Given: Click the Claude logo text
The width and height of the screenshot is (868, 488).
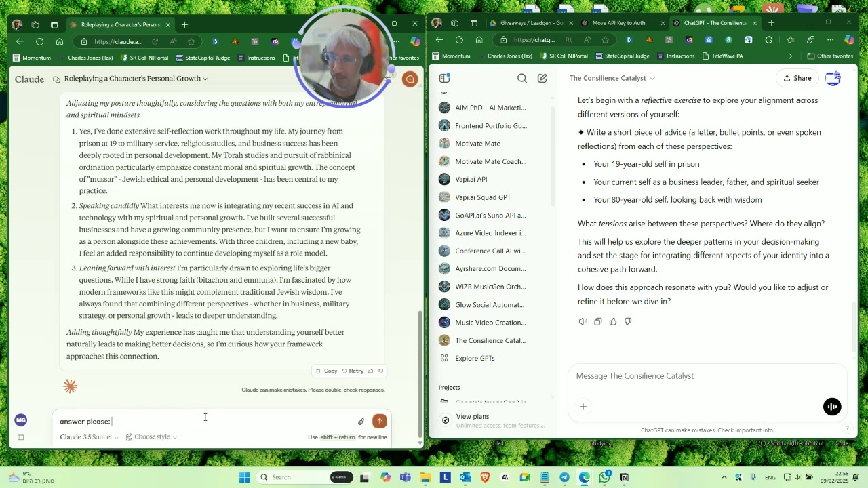Looking at the screenshot, I should coord(30,79).
